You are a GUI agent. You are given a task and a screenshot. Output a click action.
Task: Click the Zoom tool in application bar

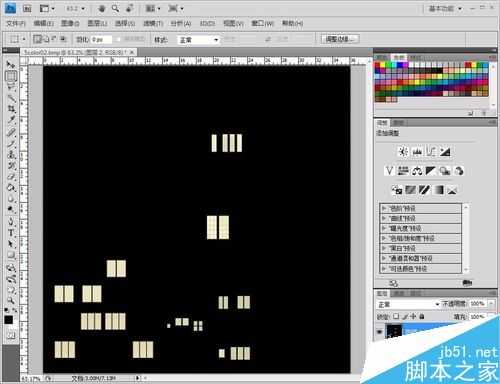coord(115,8)
